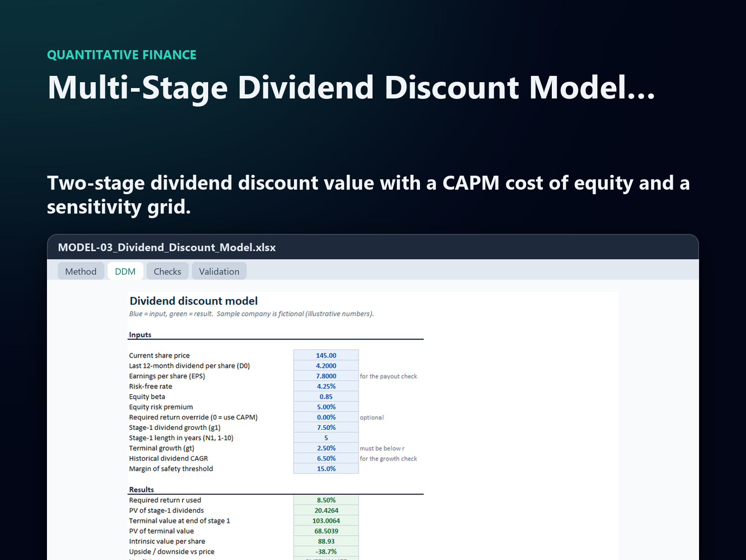Click the intrinsic value result 88.93

(326, 541)
